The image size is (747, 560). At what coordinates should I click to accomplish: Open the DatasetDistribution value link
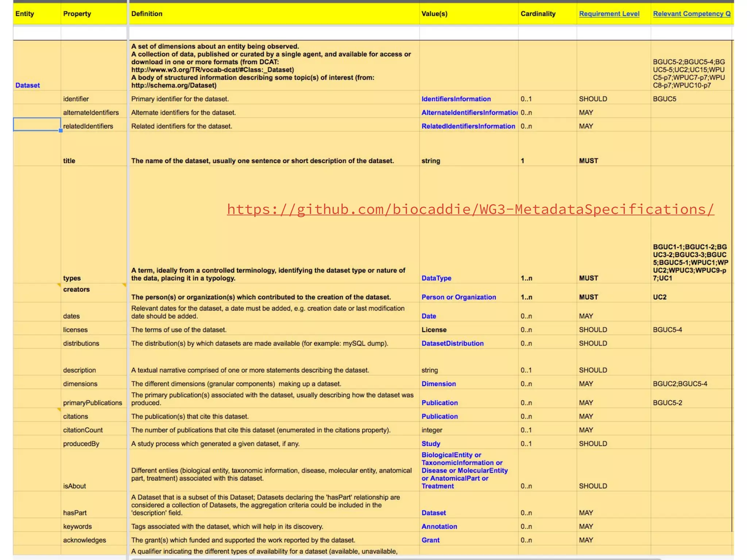(x=452, y=343)
